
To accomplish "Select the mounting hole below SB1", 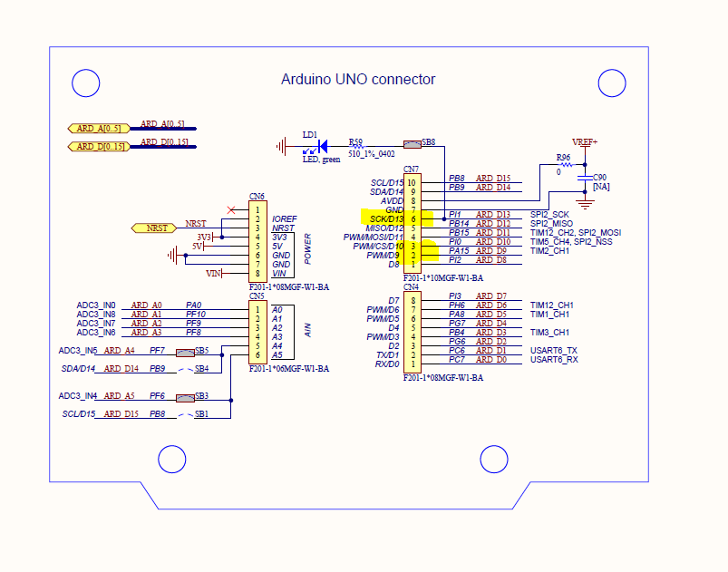I will click(x=171, y=460).
